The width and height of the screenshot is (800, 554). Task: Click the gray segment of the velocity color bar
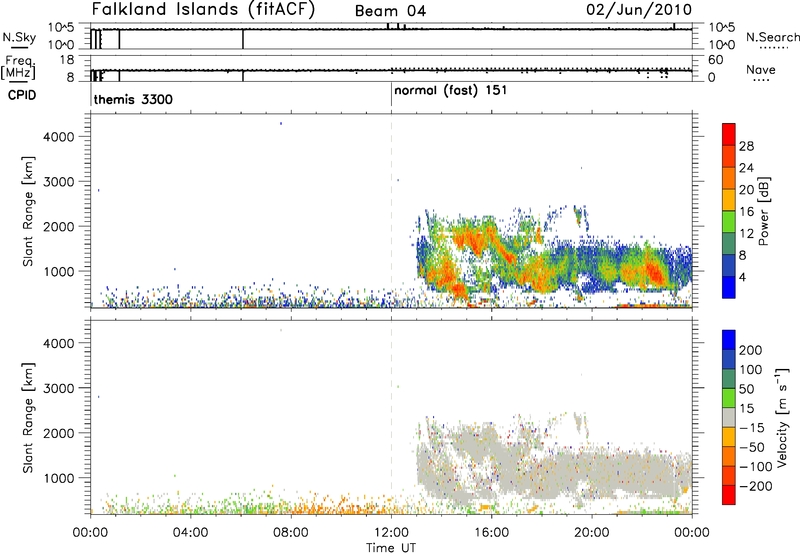pos(729,418)
